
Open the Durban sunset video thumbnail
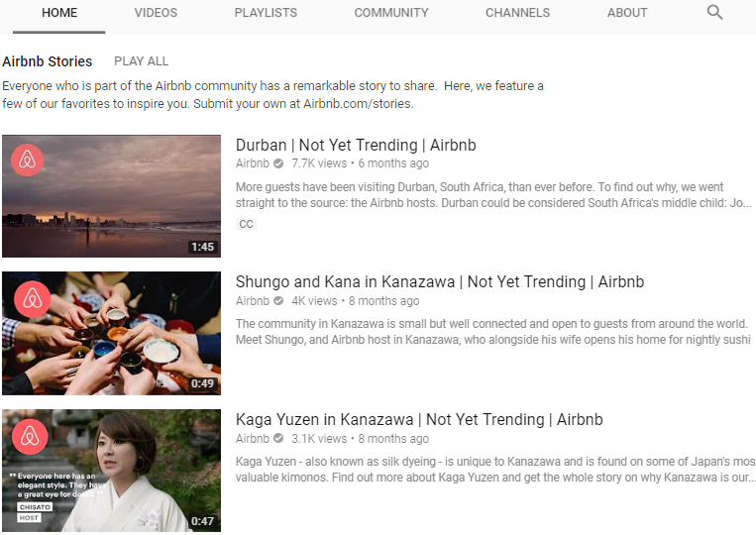pos(111,196)
